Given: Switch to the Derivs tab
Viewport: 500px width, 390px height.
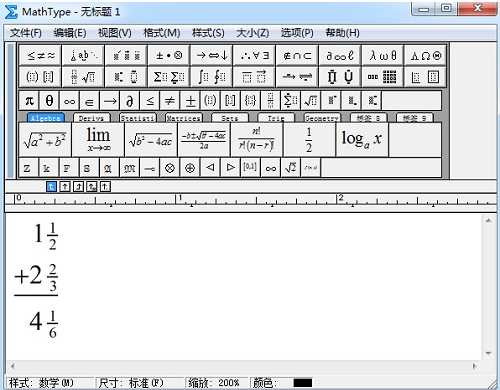Looking at the screenshot, I should point(91,118).
